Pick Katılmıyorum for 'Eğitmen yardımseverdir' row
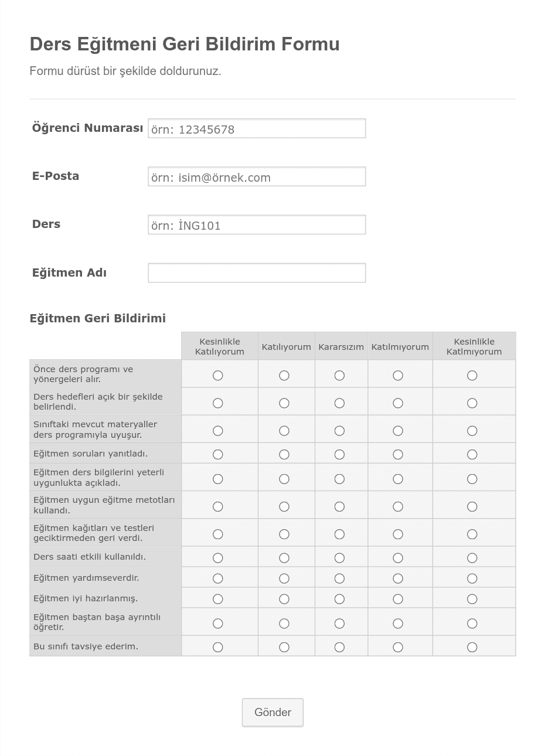 (398, 578)
